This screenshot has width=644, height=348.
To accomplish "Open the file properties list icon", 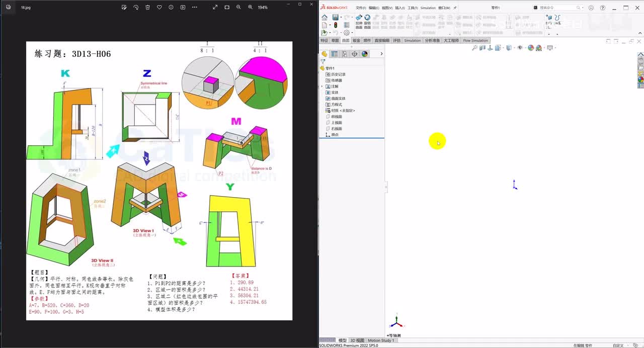I will coord(346,25).
